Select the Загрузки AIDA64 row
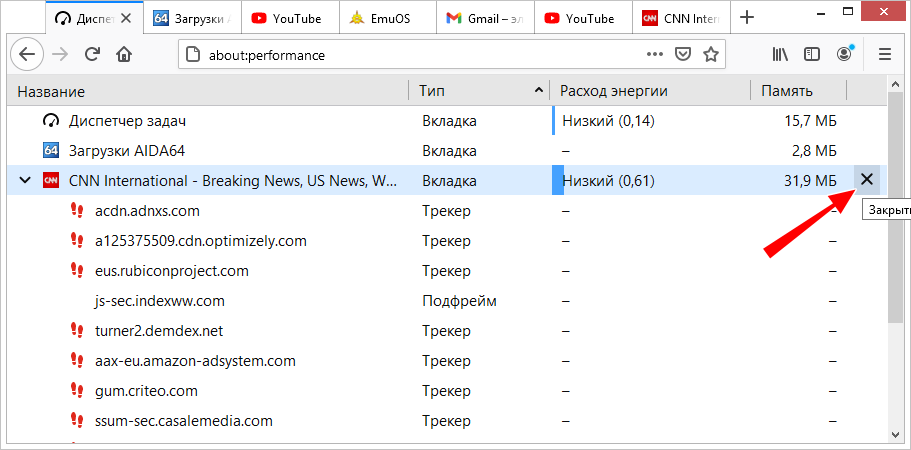Screen dimensions: 911x450 pos(447,151)
